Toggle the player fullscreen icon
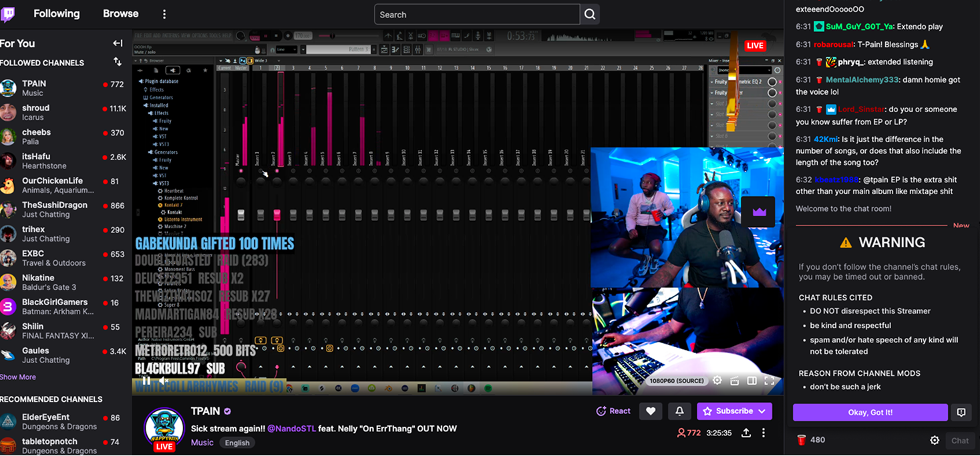The height and width of the screenshot is (456, 980). [x=770, y=381]
